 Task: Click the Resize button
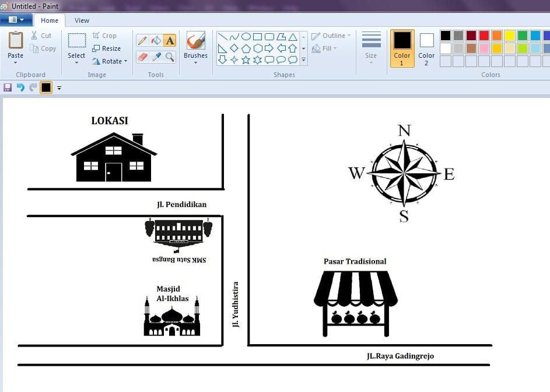point(107,48)
